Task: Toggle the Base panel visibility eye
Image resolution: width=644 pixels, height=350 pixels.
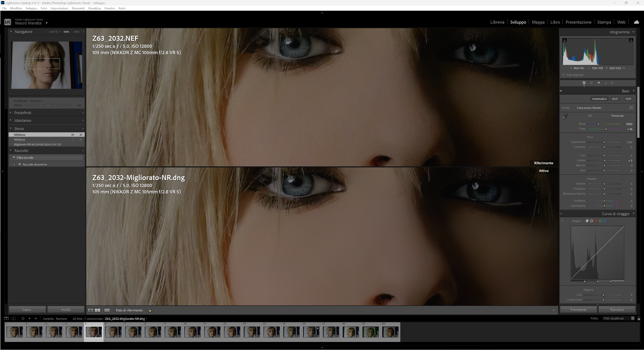Action: (x=561, y=91)
